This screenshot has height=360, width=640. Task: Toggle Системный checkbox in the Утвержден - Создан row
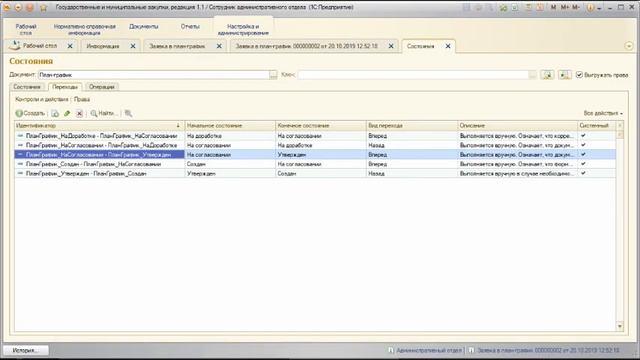(x=583, y=173)
